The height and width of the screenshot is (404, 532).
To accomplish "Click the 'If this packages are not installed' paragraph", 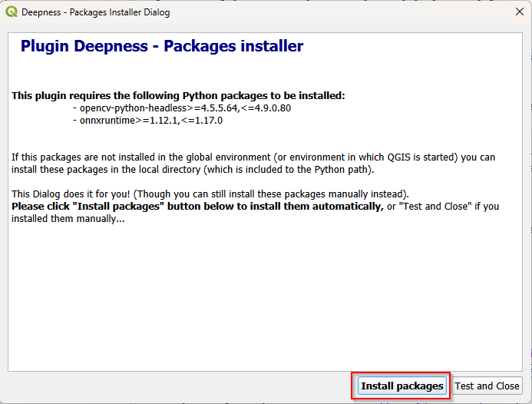I will pos(253,164).
